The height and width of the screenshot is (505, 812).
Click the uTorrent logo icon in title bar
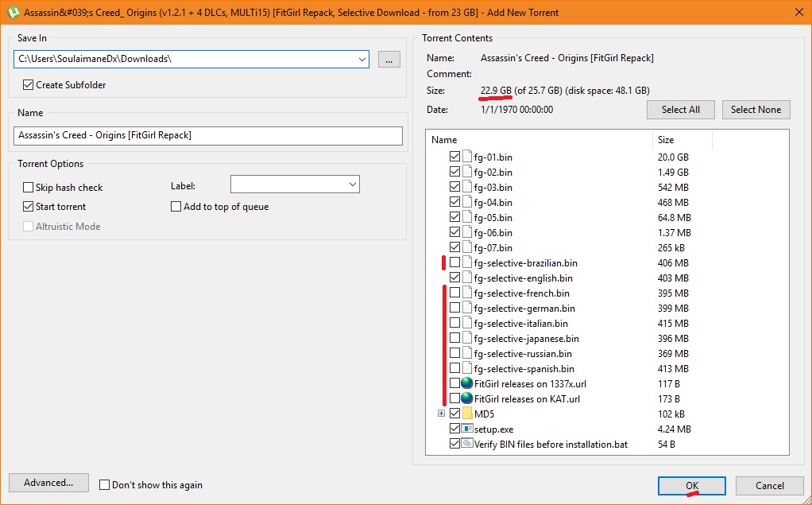point(13,13)
